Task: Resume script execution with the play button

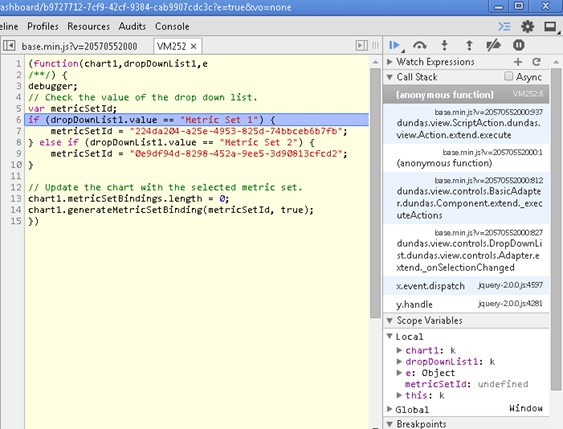Action: tap(394, 45)
